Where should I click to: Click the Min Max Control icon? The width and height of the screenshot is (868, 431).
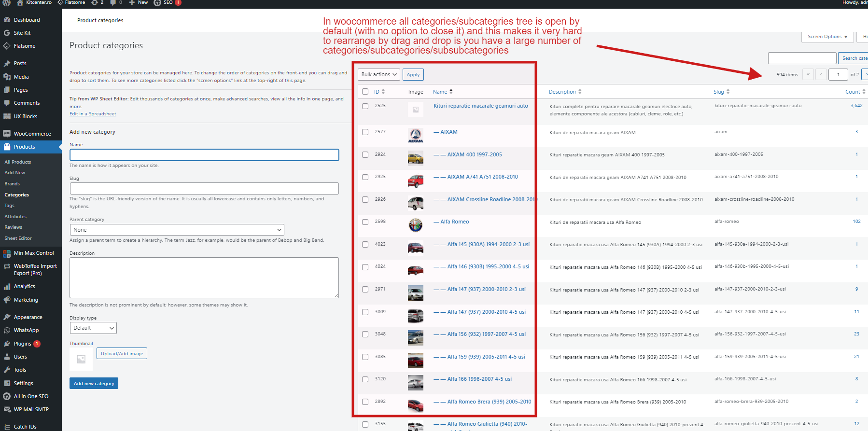point(7,253)
